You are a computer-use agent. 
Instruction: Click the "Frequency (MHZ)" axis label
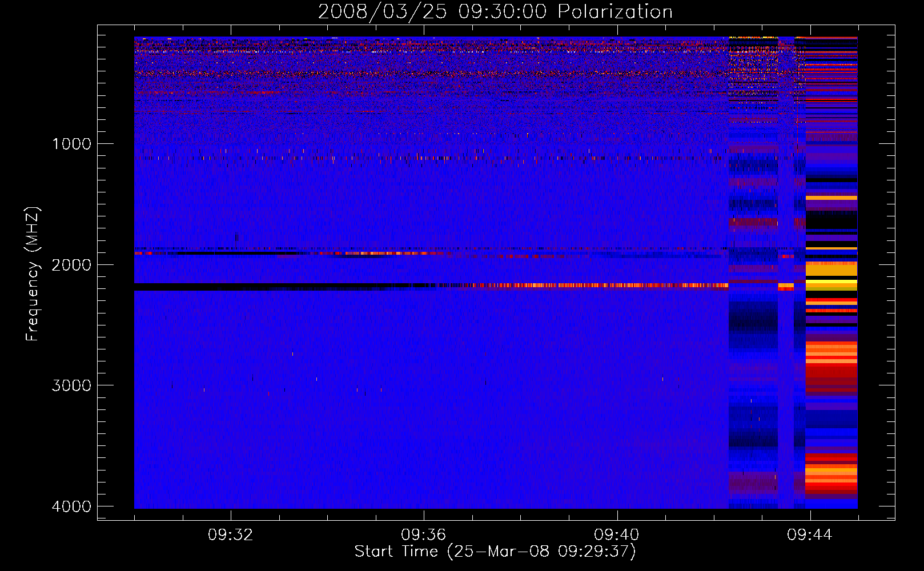coord(33,274)
